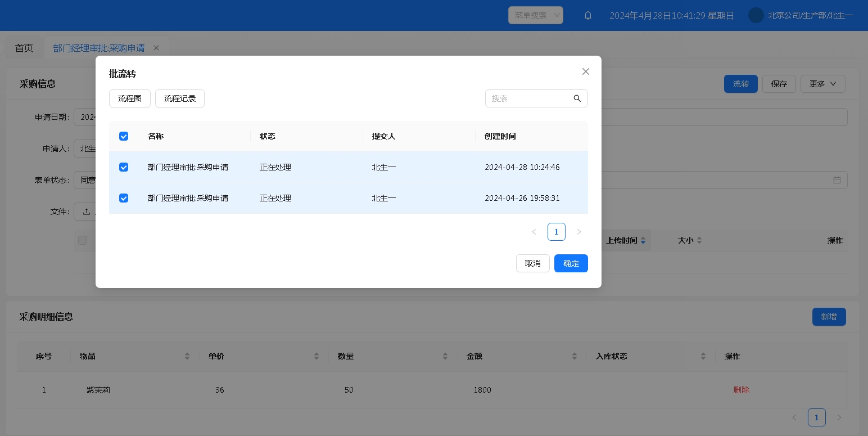
Task: Open the 菜单搜索 dropdown
Action: pyautogui.click(x=535, y=15)
